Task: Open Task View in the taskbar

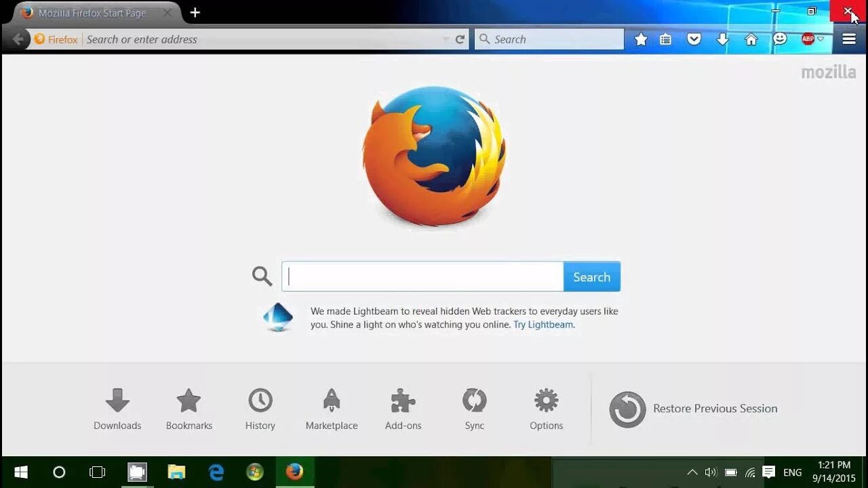Action: click(x=98, y=472)
